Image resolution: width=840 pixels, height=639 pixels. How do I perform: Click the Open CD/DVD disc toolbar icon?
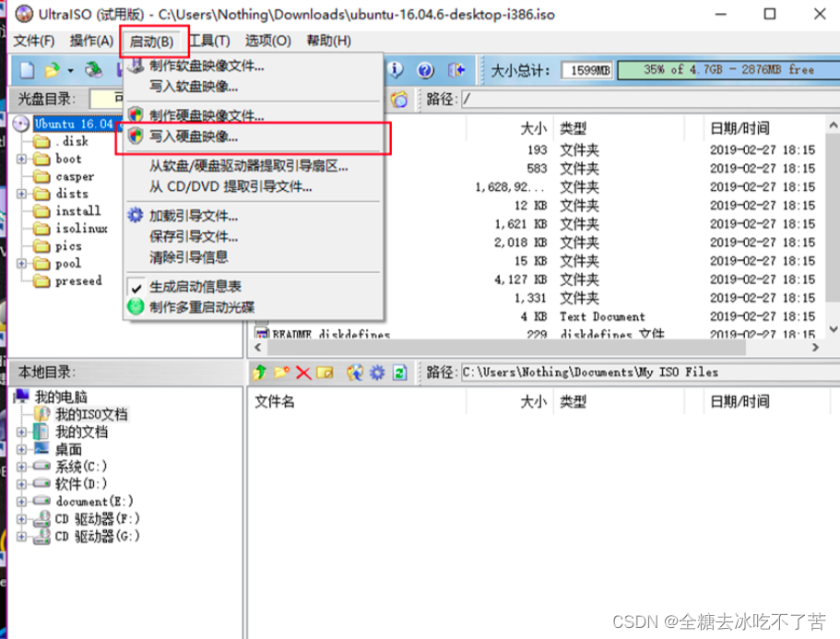[94, 70]
